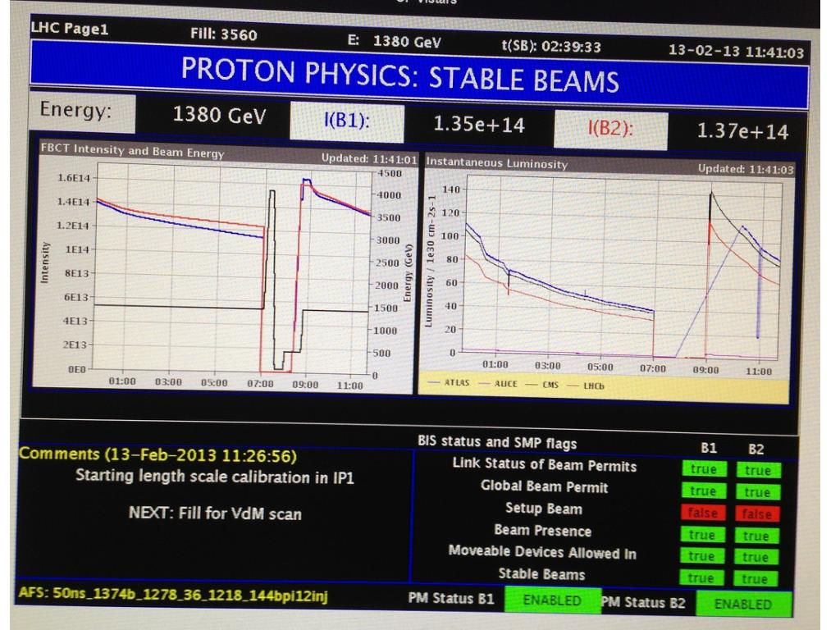Click the 'FBCT Intensity and Beam Energy' title
840x630 pixels.
[x=132, y=151]
